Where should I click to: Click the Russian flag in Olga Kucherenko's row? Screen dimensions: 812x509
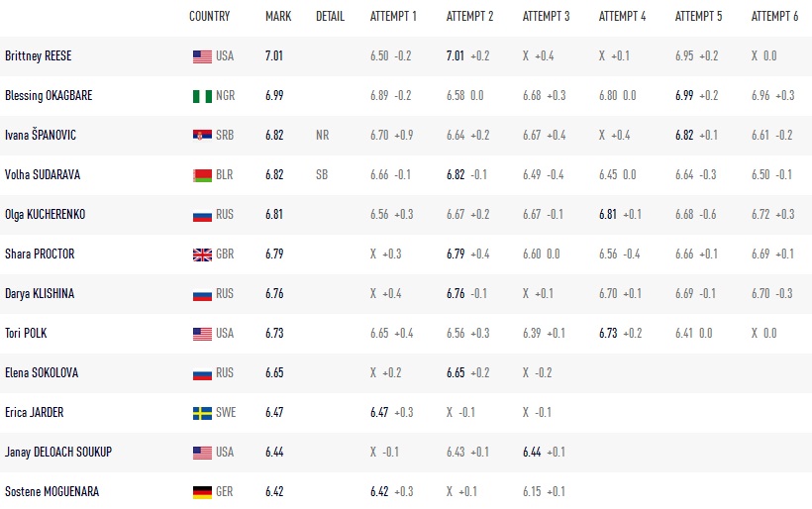pyautogui.click(x=202, y=215)
